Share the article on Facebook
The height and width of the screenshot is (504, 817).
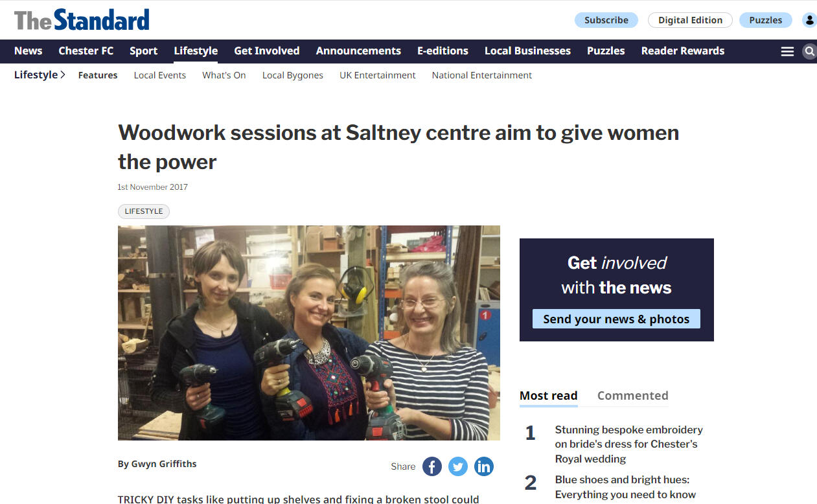pos(432,466)
